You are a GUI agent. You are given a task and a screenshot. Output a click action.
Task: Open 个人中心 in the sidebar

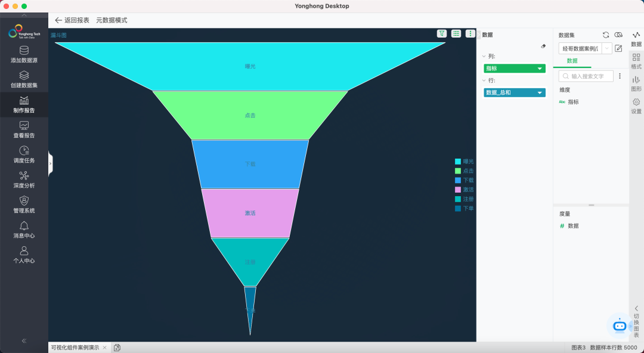[x=24, y=255]
